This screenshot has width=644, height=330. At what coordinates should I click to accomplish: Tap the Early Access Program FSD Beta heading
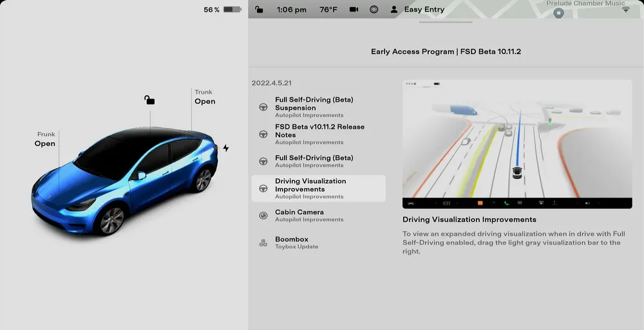[446, 51]
